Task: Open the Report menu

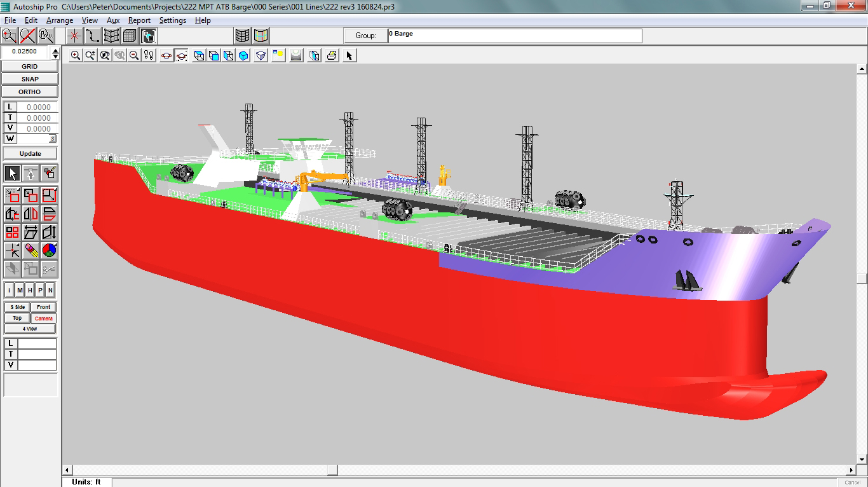Action: [139, 20]
